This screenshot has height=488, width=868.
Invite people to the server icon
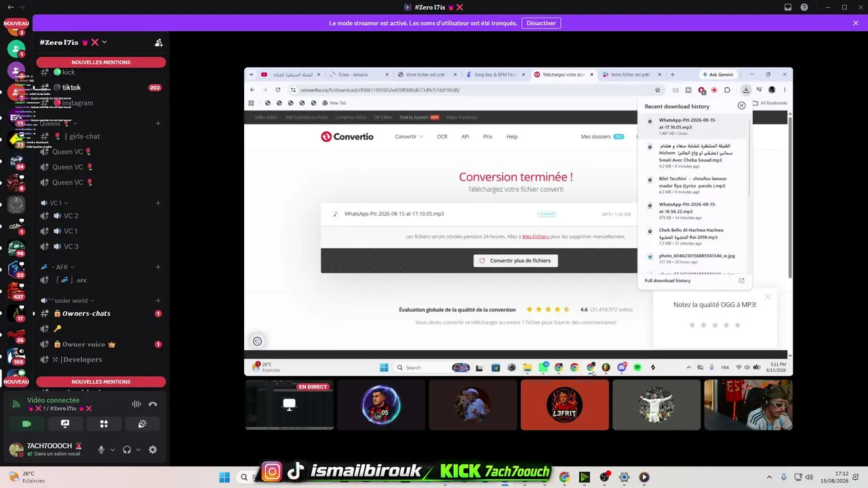coord(159,43)
